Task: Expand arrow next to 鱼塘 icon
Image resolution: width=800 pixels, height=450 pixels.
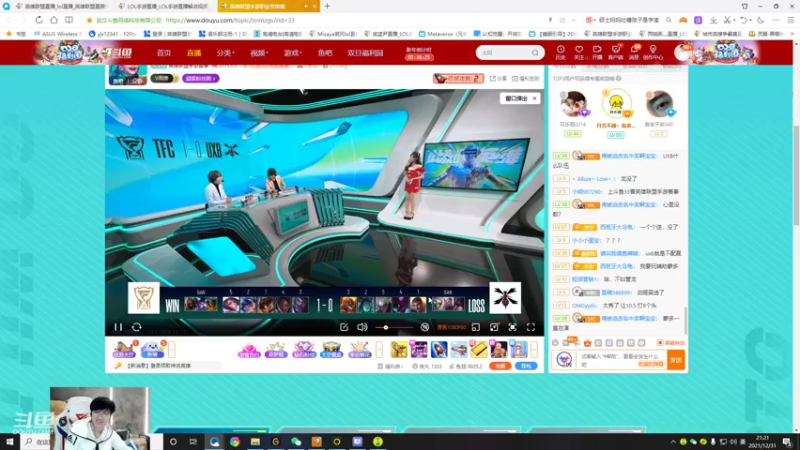Action: coord(171,349)
